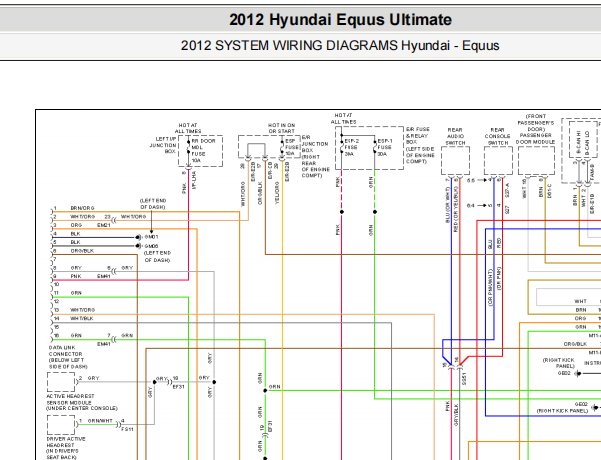Viewport: 601px width, 460px height.
Task: Select the 'RED (OR YEL/BLK)' wire label
Action: 456,209
